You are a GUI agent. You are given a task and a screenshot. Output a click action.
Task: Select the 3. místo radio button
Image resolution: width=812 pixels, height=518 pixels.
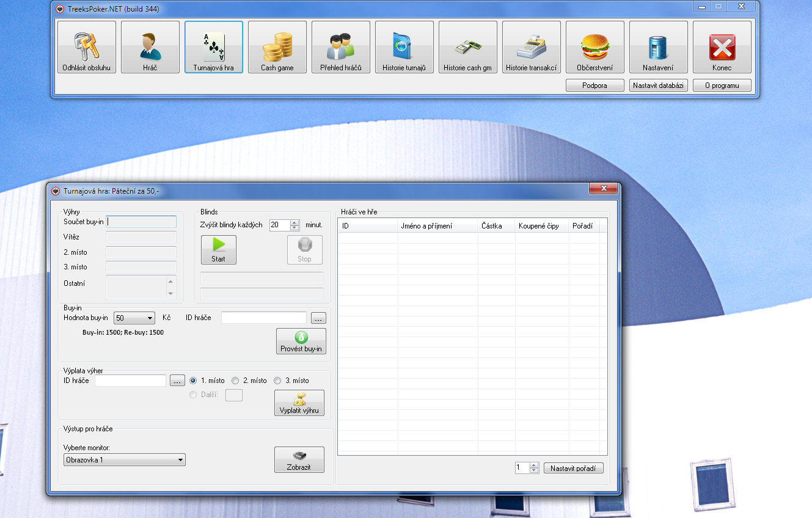(277, 381)
